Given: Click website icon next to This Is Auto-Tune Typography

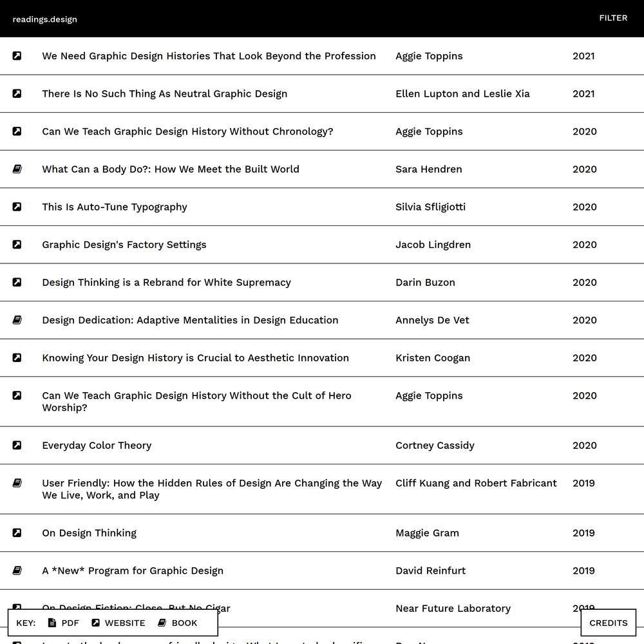Looking at the screenshot, I should tap(17, 207).
